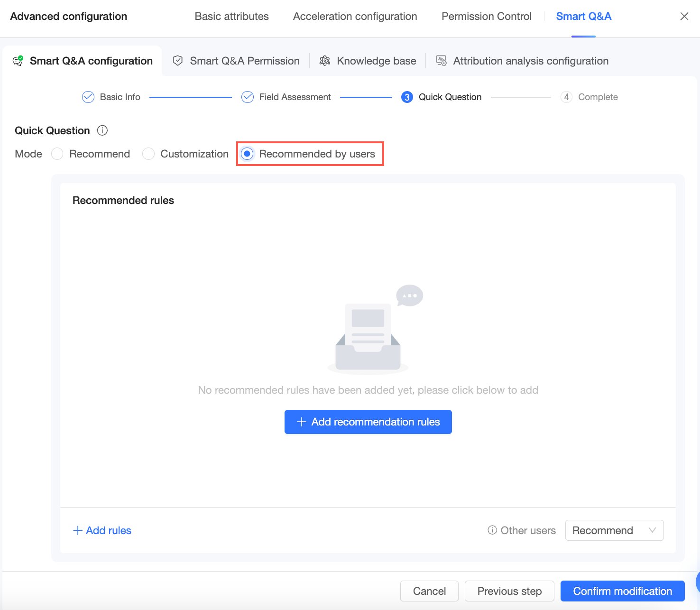Click the Knowledge base atom icon
Image resolution: width=700 pixels, height=610 pixels.
click(x=325, y=61)
